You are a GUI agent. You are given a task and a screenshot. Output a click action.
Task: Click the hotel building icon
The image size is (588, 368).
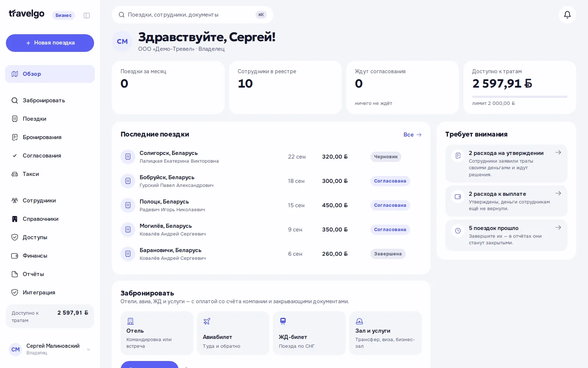(130, 321)
